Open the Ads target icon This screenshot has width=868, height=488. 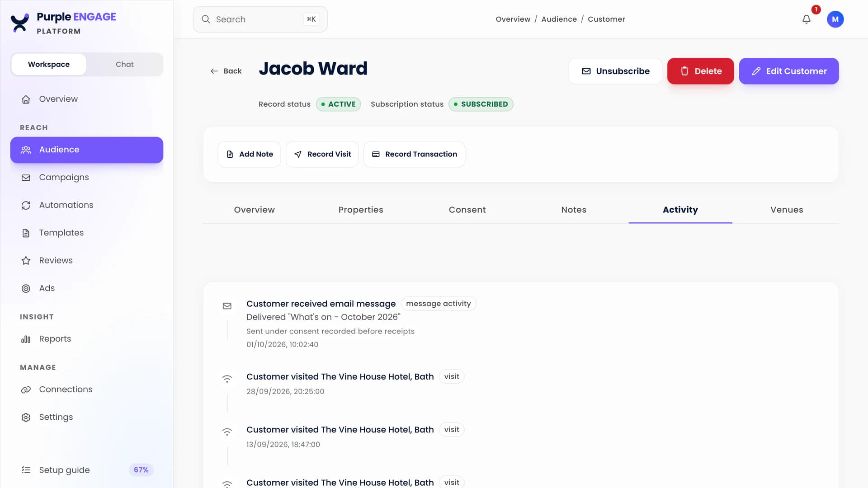26,288
